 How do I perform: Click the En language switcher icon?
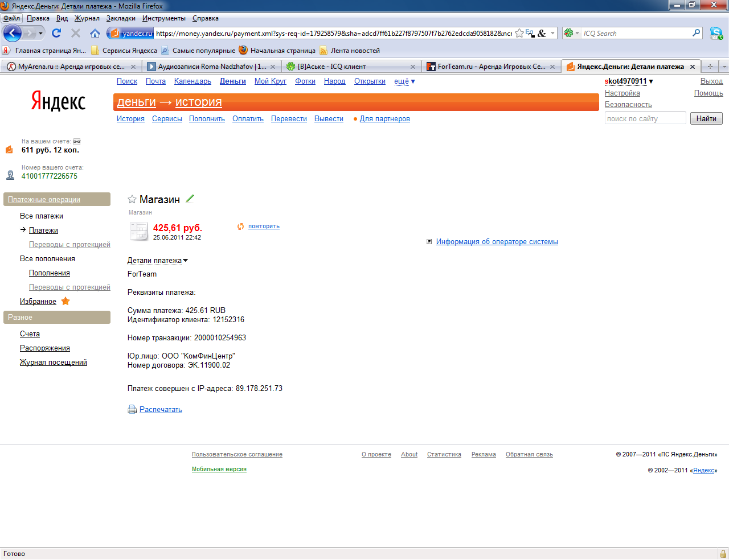(530, 34)
